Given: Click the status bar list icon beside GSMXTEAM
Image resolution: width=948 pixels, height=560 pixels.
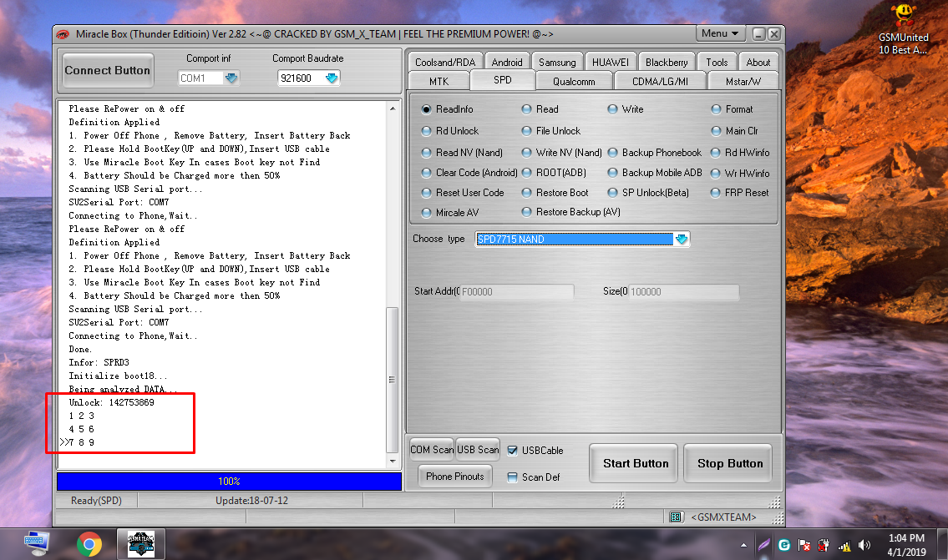Looking at the screenshot, I should pos(676,517).
